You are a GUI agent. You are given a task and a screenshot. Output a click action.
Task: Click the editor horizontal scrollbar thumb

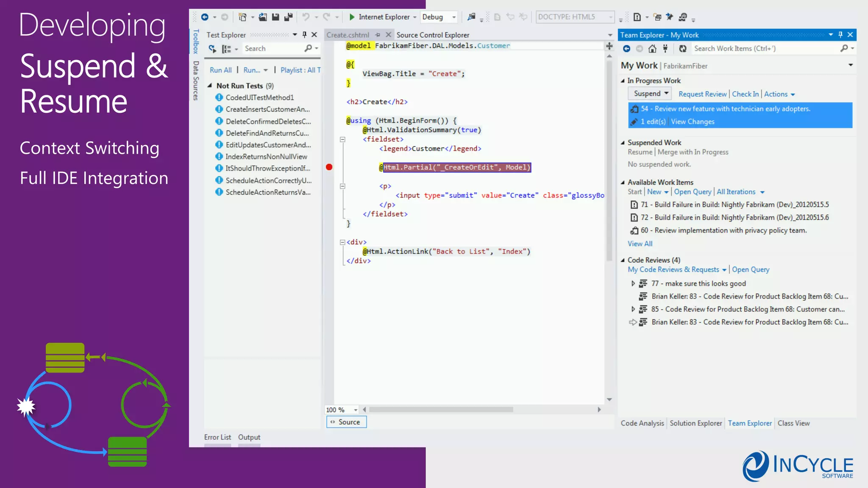tap(441, 410)
